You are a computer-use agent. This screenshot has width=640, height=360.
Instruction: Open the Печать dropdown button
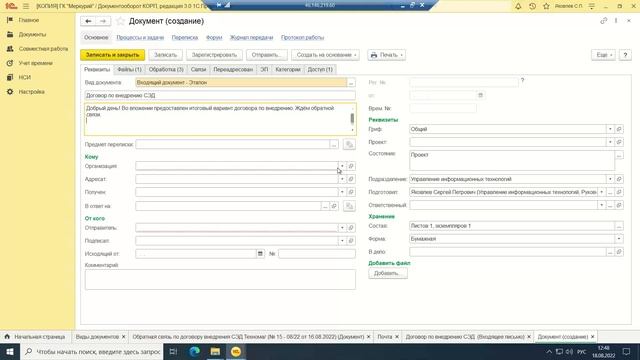386,55
